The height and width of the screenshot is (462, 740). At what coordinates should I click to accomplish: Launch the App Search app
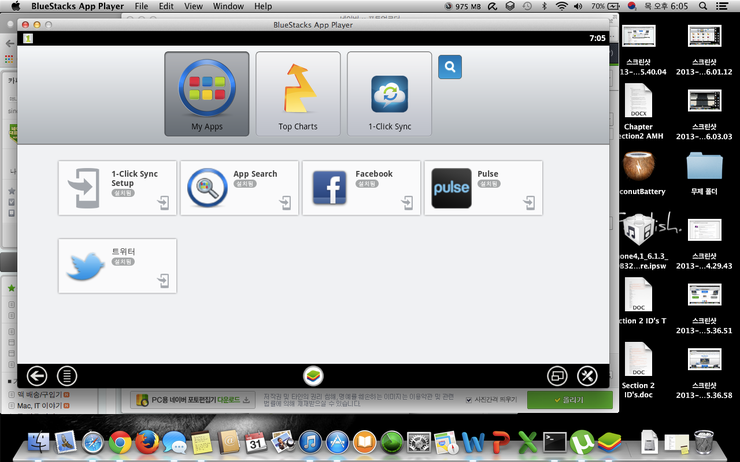[239, 188]
